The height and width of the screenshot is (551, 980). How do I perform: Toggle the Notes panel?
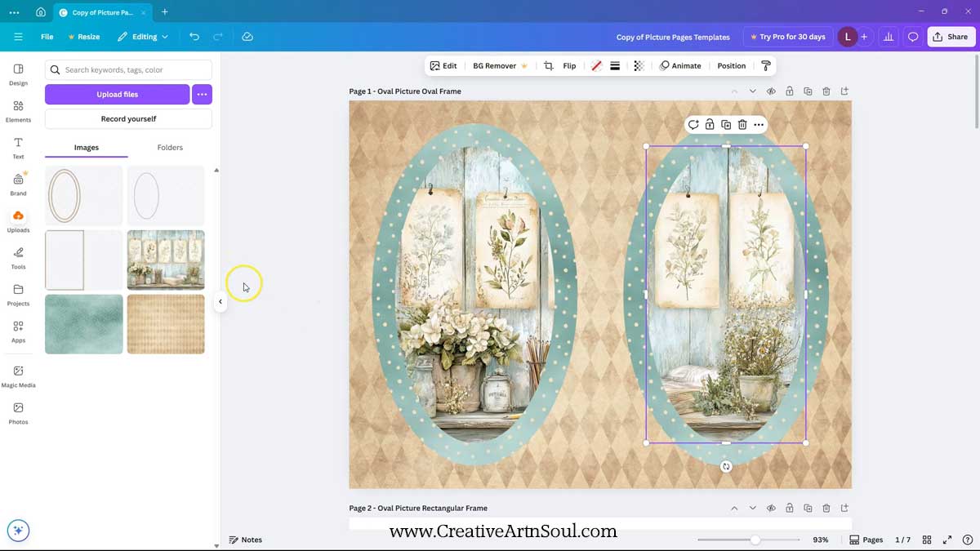point(246,540)
